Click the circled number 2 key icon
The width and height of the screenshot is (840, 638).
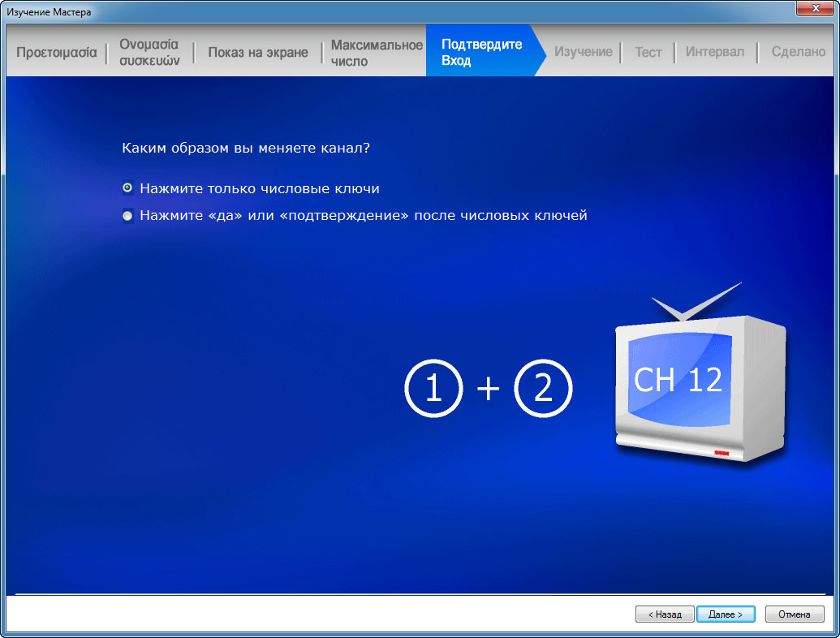[x=543, y=388]
